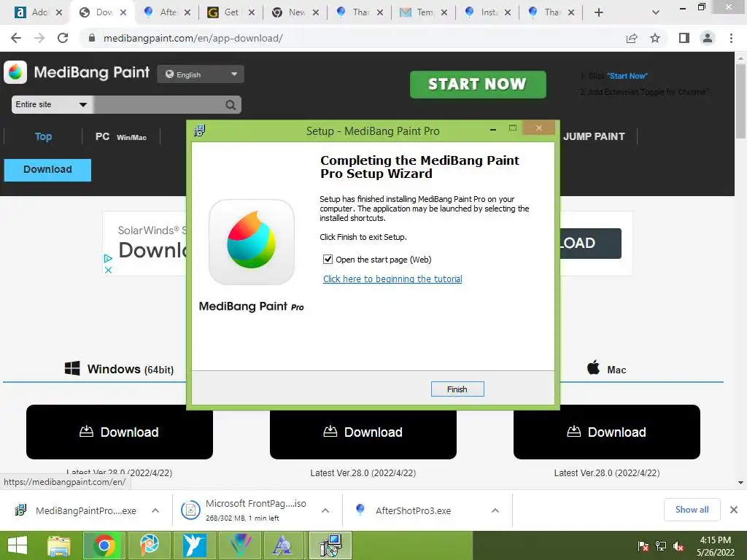Expand Microsoft FrontPage iso options chevron

point(325,510)
